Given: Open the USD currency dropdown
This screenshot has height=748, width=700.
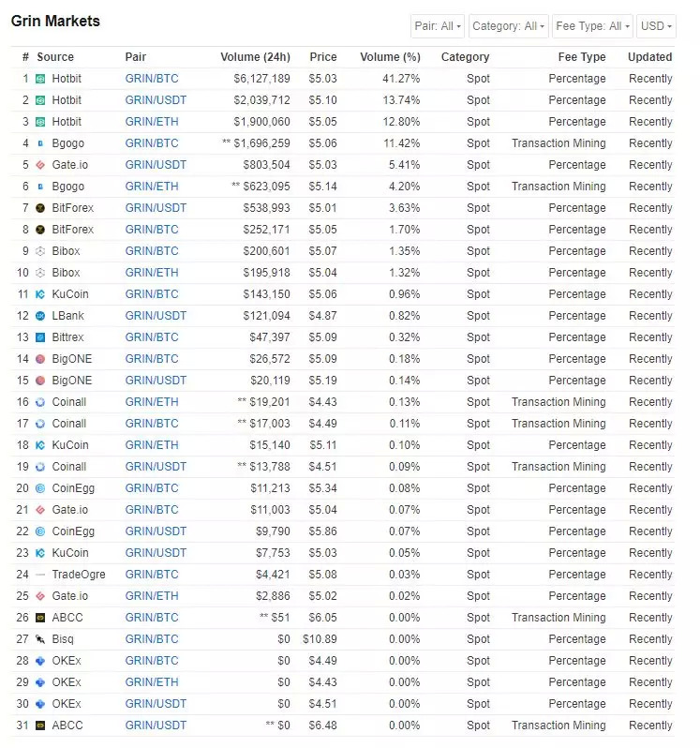Looking at the screenshot, I should 655,26.
